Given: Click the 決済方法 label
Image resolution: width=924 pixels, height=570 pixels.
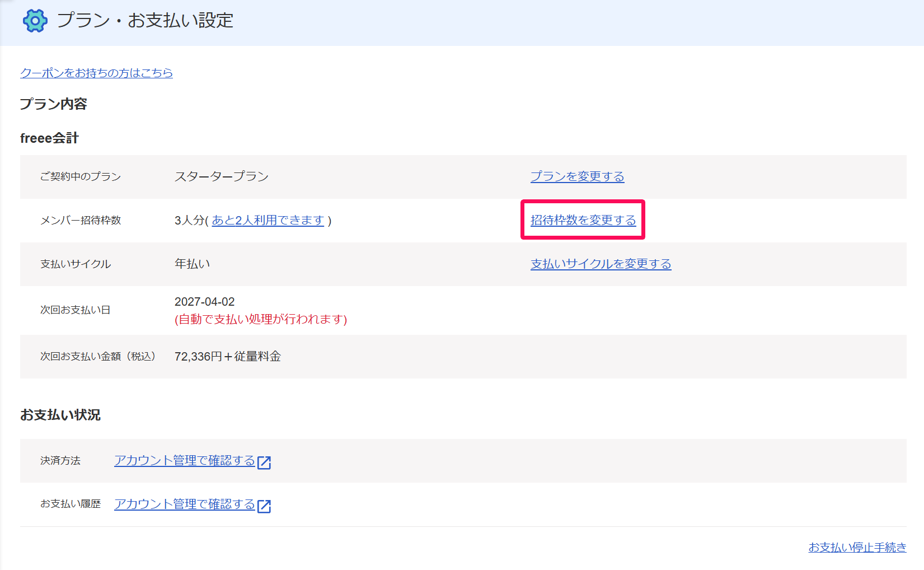Looking at the screenshot, I should pos(60,460).
